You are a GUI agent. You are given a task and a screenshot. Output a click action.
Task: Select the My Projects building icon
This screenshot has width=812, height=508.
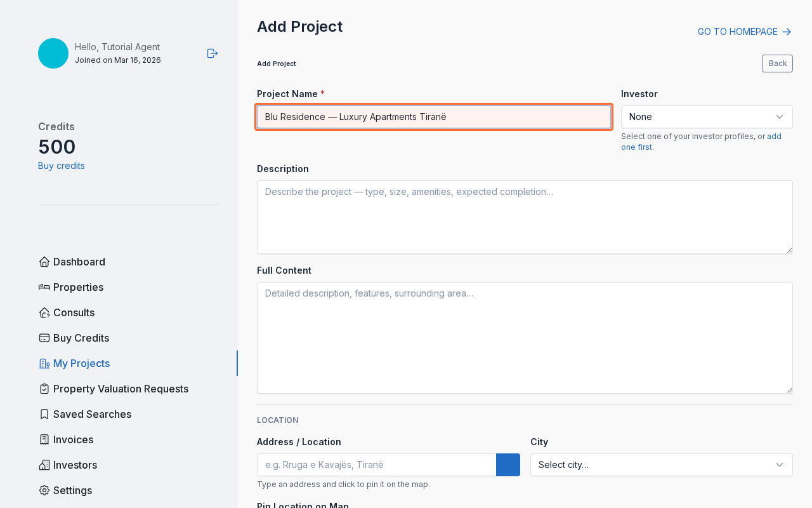click(x=43, y=363)
